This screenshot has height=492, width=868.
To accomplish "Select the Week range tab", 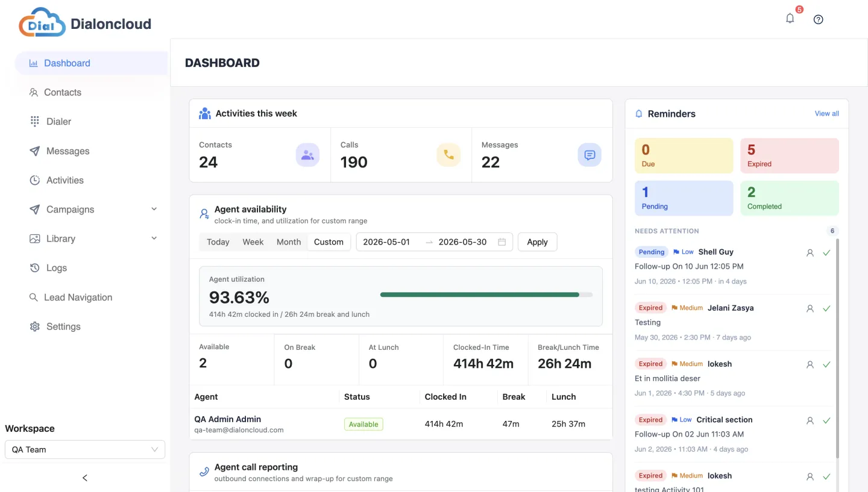I will (253, 242).
